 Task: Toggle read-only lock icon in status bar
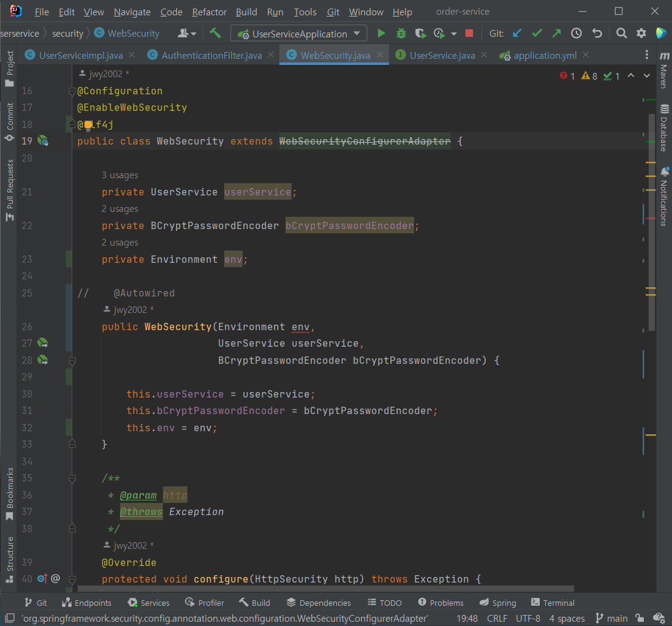tap(640, 619)
